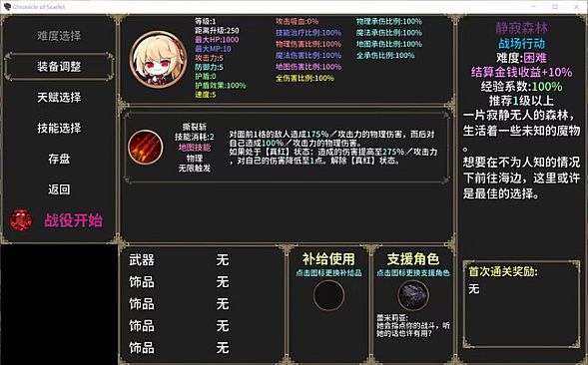Click the 返回 return button

click(59, 189)
